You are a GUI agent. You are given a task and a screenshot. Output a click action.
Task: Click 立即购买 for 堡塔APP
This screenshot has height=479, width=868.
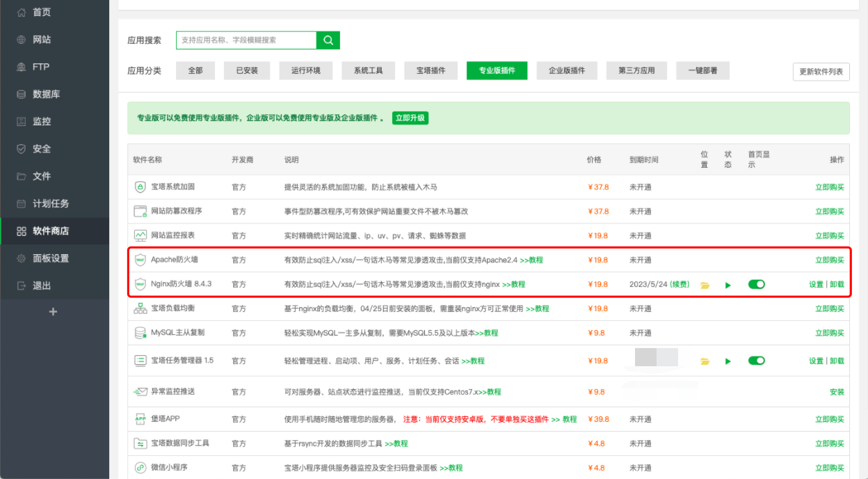[x=830, y=420]
